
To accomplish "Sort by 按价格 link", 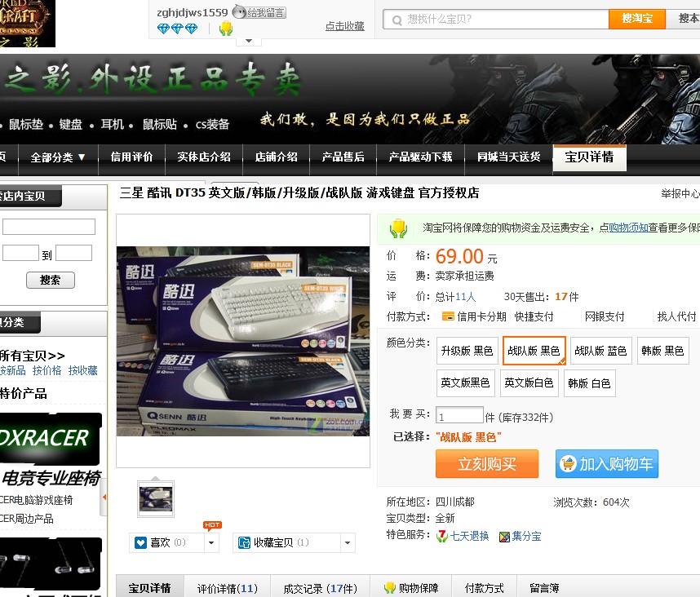I will pos(47,370).
